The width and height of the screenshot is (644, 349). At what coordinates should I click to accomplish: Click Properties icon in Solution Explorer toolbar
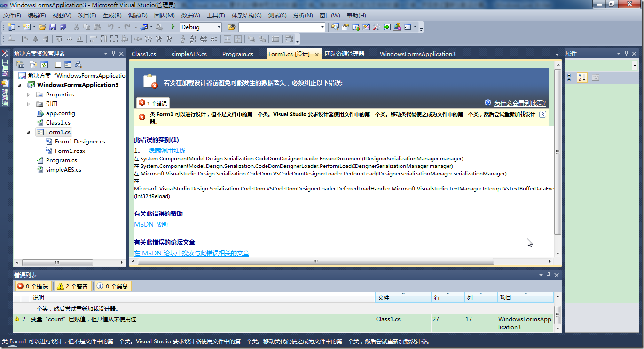20,64
